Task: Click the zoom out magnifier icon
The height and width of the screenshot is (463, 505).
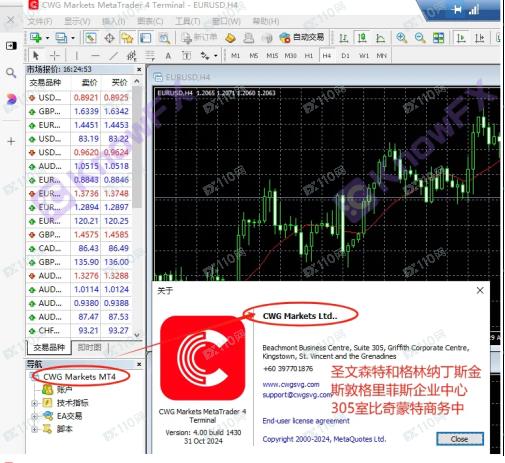Action: [420, 38]
